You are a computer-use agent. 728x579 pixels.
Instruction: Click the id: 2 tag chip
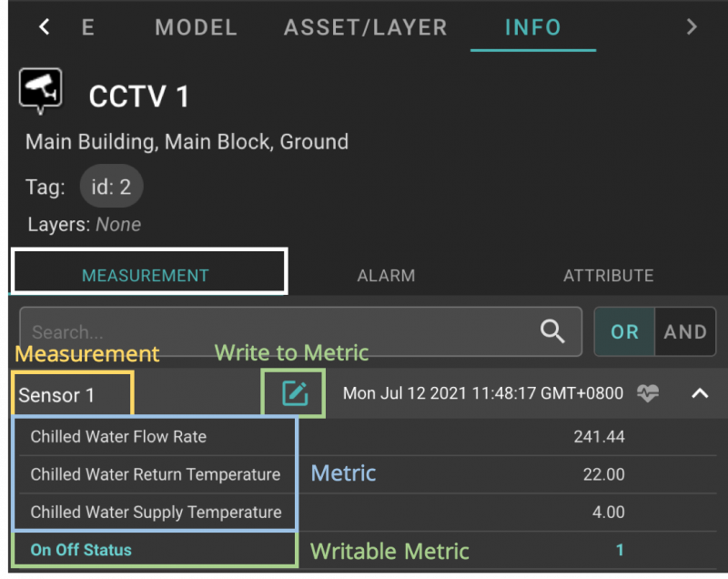click(111, 187)
